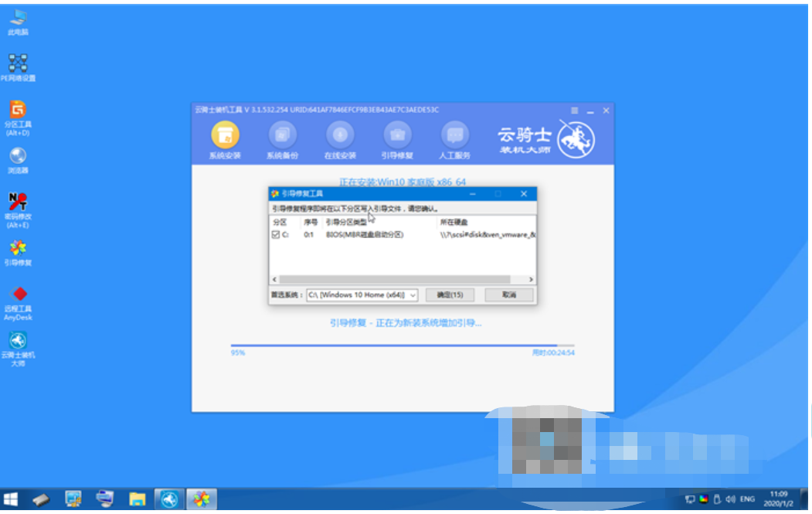The width and height of the screenshot is (812, 514).
Task: Open File Explorer from the taskbar
Action: coord(138,499)
